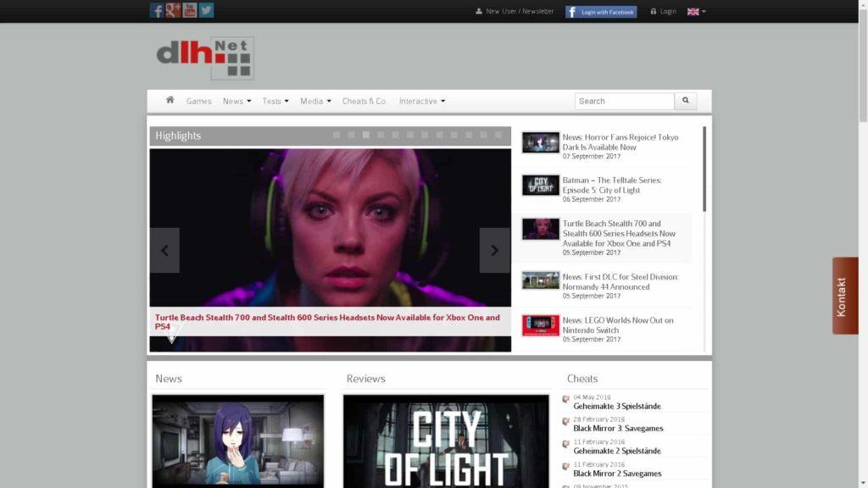Click the home icon in the navigation bar
Viewport: 868px width, 488px height.
[x=170, y=101]
